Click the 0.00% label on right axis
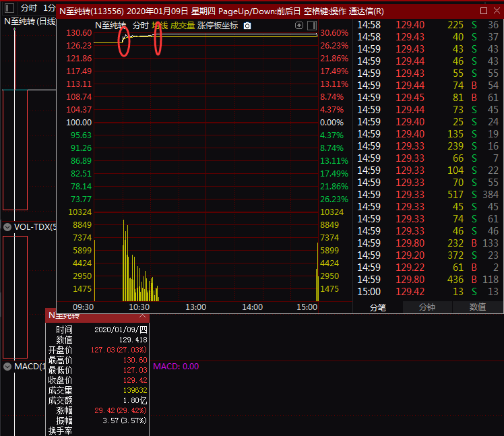The image size is (504, 436). click(332, 123)
